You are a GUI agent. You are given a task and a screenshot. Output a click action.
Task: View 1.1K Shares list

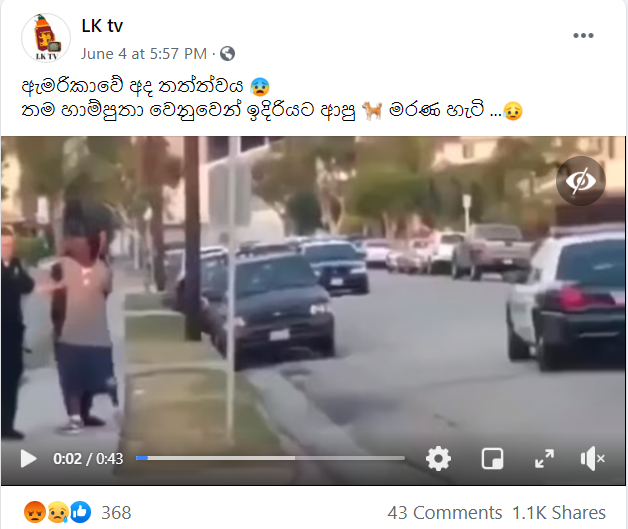(559, 513)
